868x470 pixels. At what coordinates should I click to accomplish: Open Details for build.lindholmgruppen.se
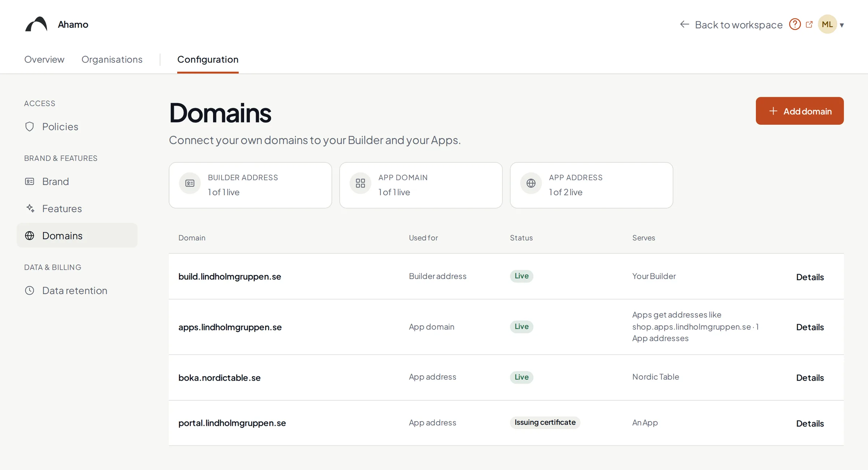click(810, 277)
